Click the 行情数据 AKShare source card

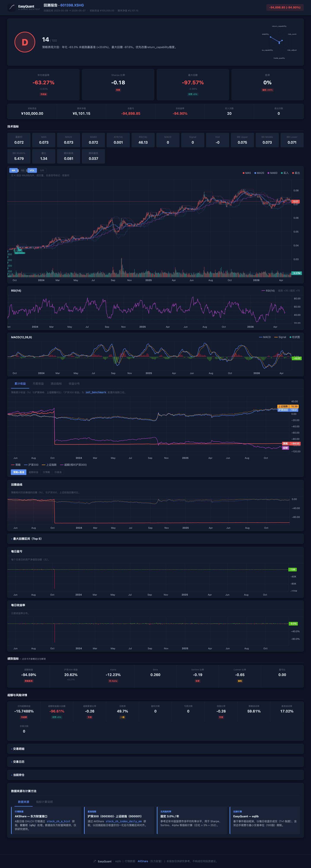(x=46, y=821)
